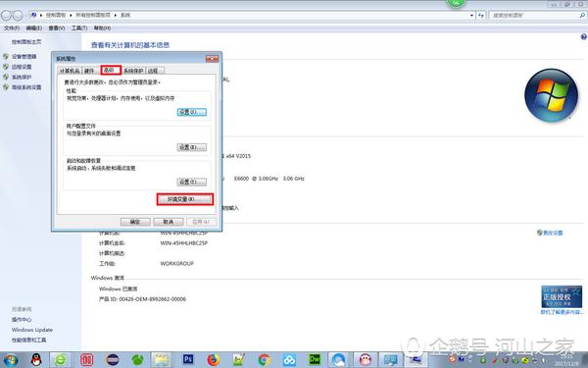
Task: Click the shield icon beside 高级系统设置
Action: coord(6,87)
